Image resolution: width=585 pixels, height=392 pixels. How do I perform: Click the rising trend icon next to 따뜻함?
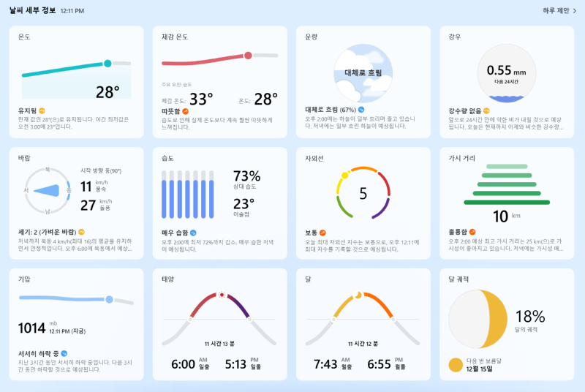[186, 111]
